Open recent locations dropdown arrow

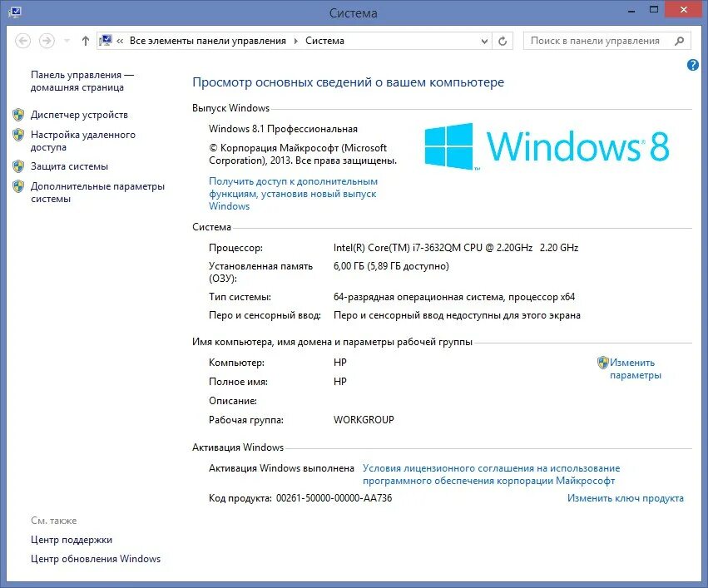pos(67,41)
